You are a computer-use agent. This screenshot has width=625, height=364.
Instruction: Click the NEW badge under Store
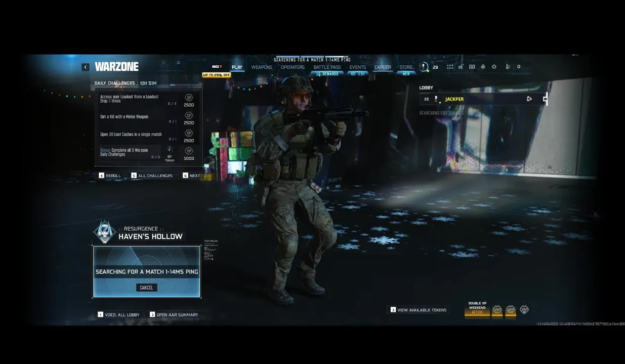click(406, 74)
